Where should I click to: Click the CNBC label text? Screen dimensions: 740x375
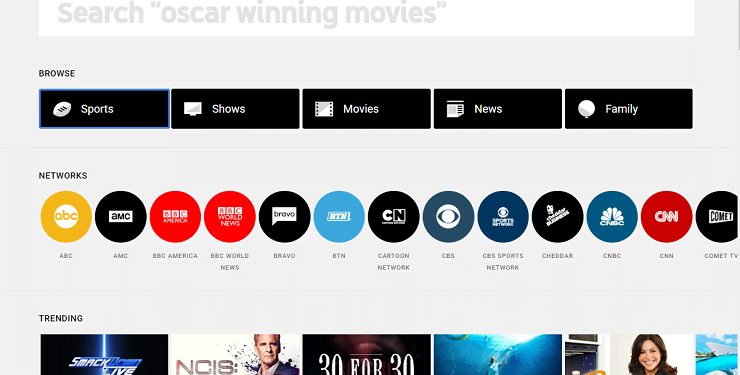612,256
